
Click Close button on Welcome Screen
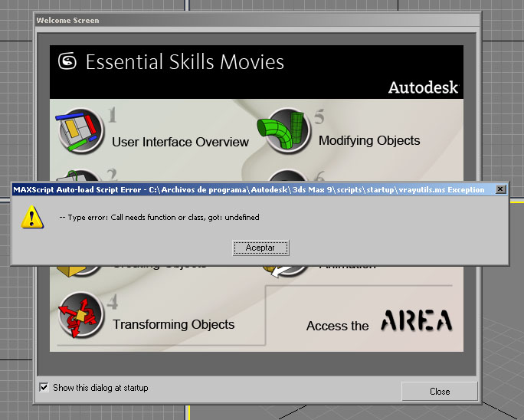pyautogui.click(x=440, y=391)
